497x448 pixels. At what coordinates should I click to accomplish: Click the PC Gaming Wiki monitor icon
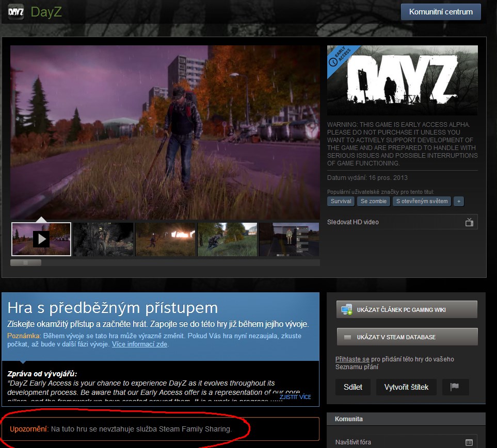tap(346, 309)
